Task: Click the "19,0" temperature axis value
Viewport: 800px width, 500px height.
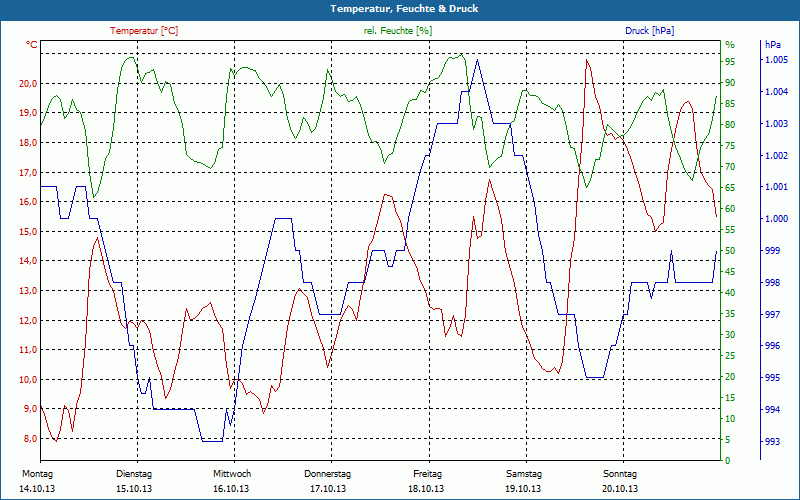Action: tap(28, 113)
